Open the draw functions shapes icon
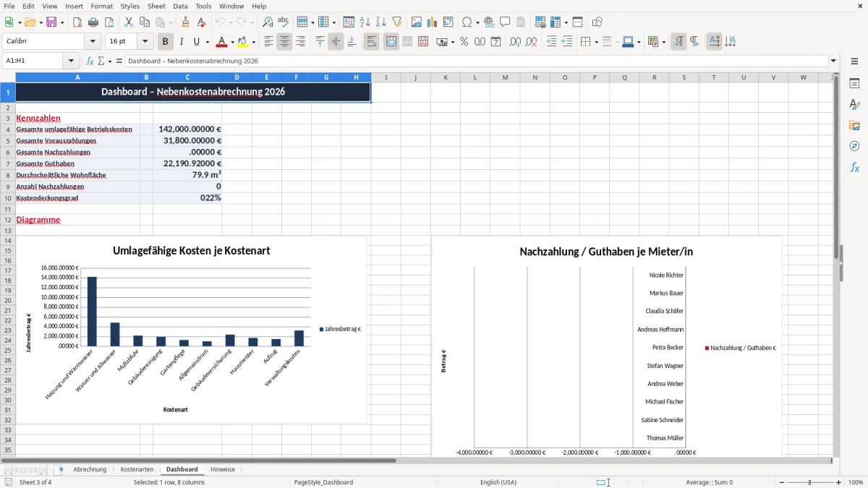 (597, 22)
